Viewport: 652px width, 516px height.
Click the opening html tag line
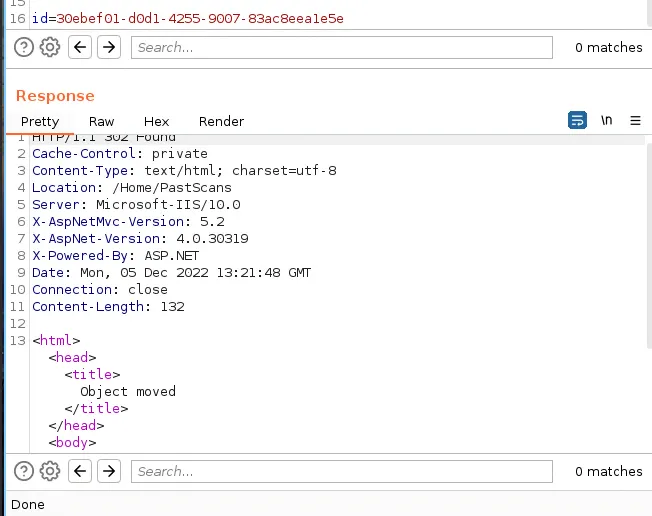point(56,341)
